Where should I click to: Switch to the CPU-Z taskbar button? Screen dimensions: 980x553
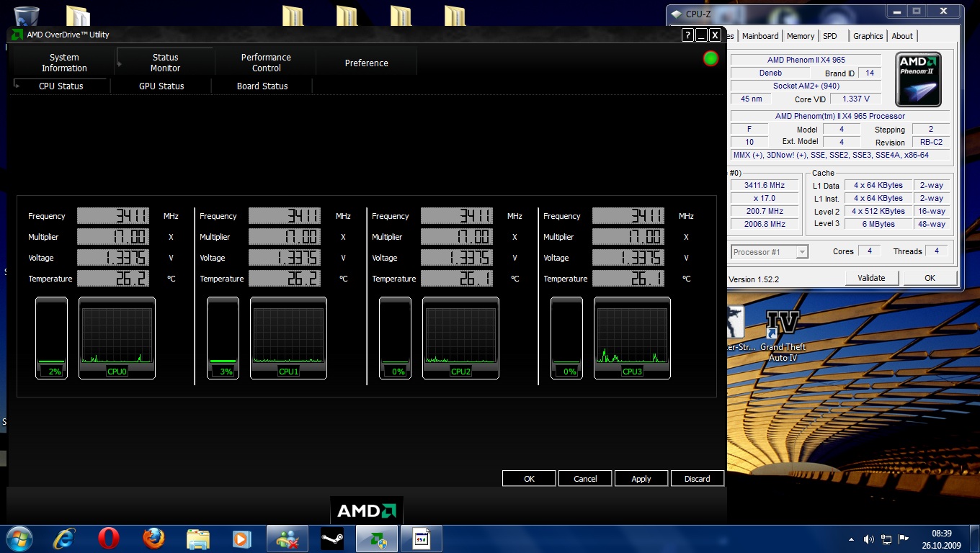(422, 539)
